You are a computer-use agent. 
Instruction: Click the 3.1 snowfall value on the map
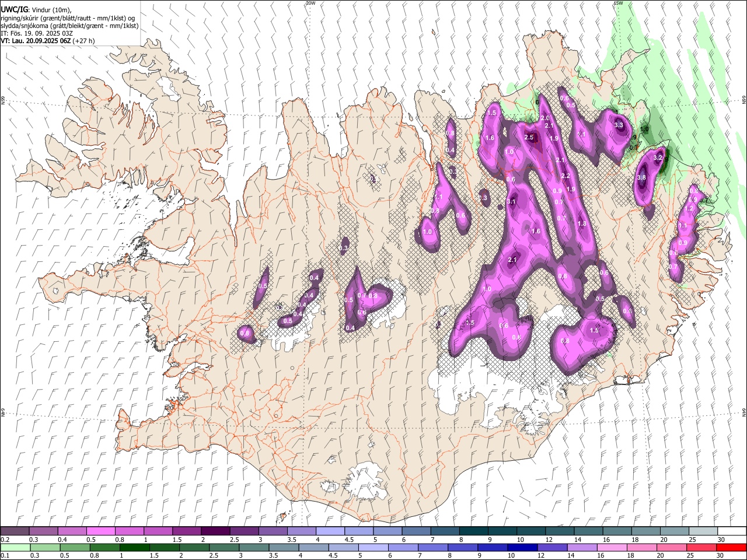[x=512, y=201]
